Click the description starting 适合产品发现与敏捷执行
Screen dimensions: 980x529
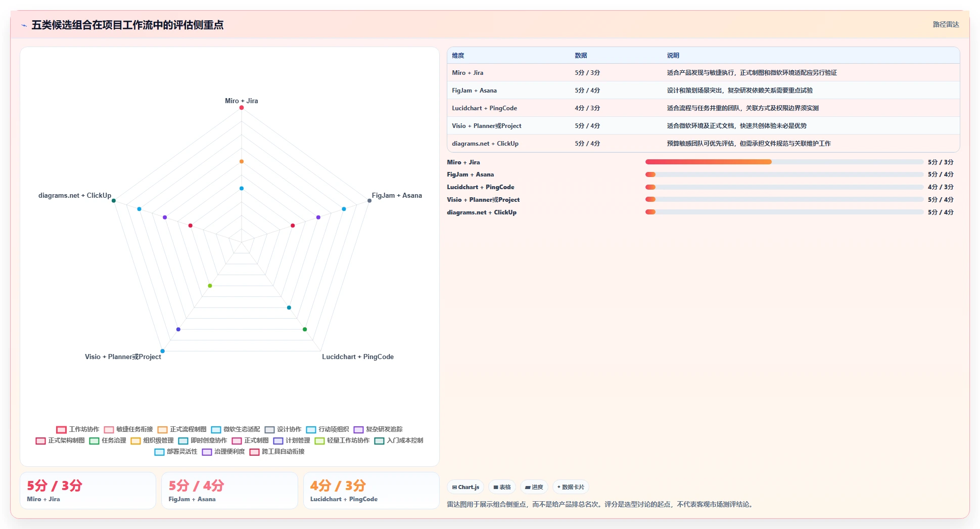coord(752,73)
